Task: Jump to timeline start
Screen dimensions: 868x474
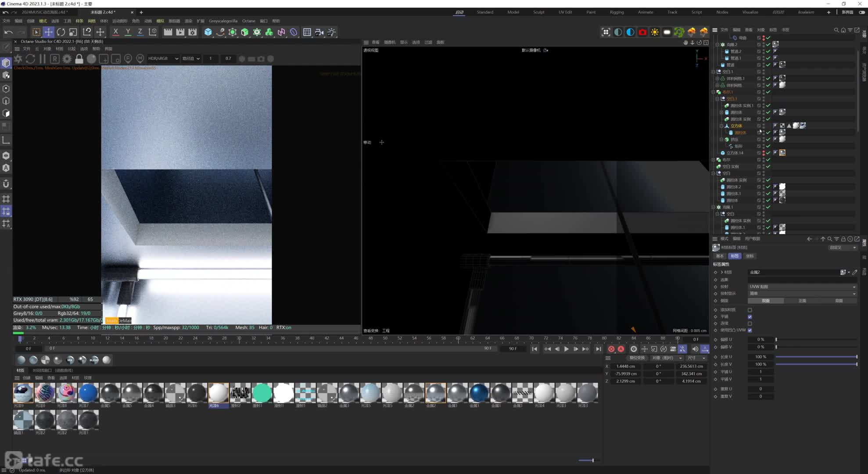Action: (x=534, y=349)
